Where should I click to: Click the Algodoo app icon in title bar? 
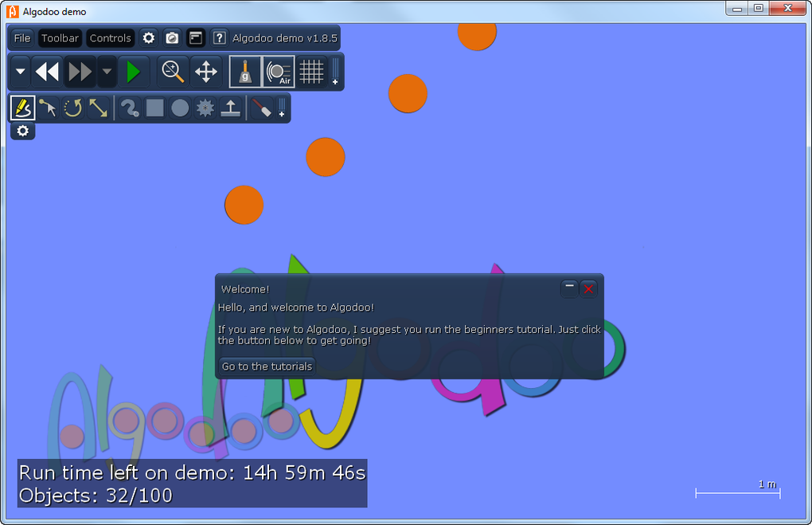[x=13, y=11]
